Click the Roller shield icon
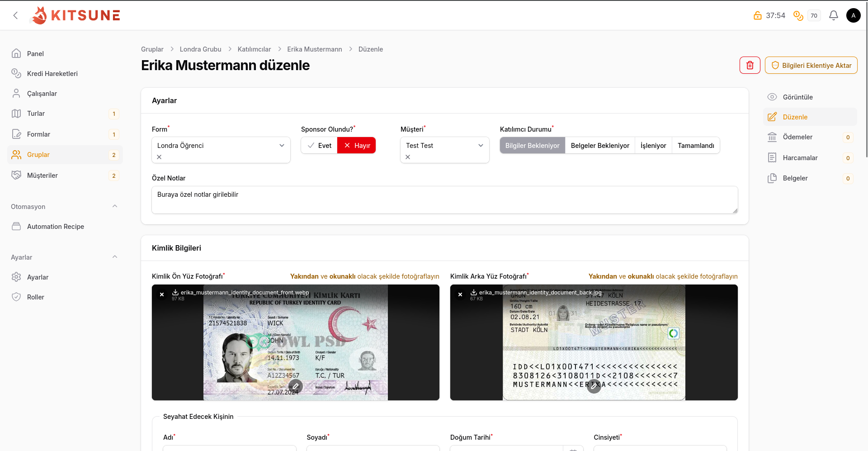This screenshot has width=868, height=451. click(16, 297)
